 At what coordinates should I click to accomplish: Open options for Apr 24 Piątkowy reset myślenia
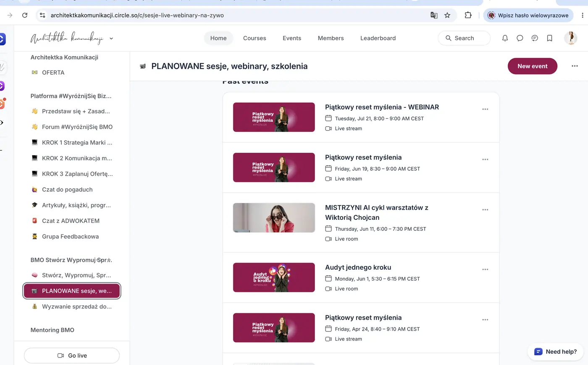(x=485, y=320)
